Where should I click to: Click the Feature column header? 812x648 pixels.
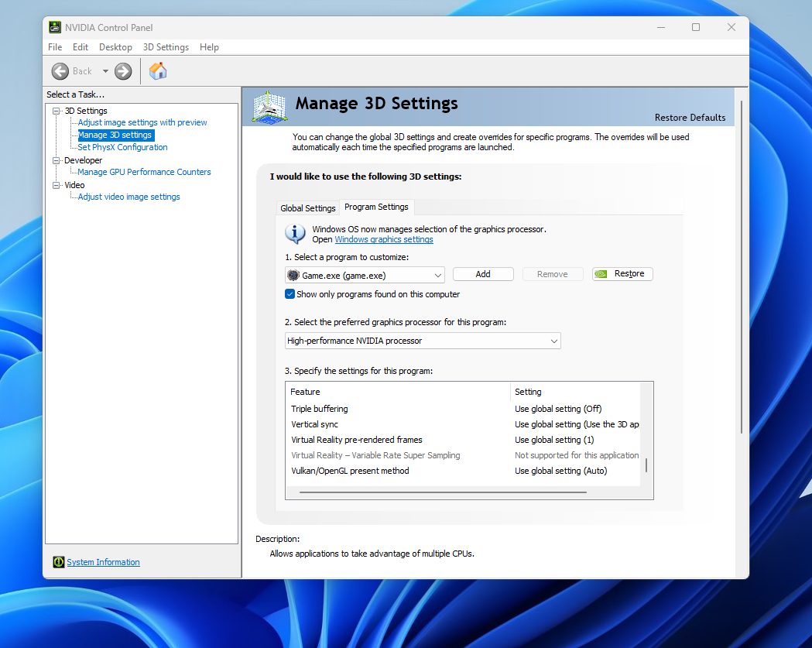point(397,392)
